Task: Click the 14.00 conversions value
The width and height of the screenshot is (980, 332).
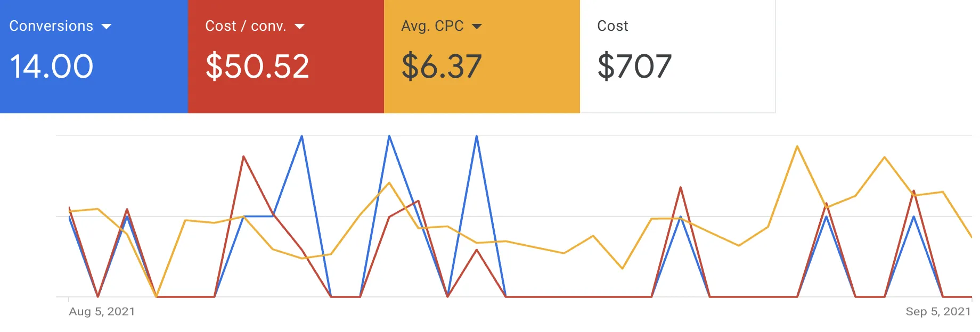Action: tap(52, 67)
